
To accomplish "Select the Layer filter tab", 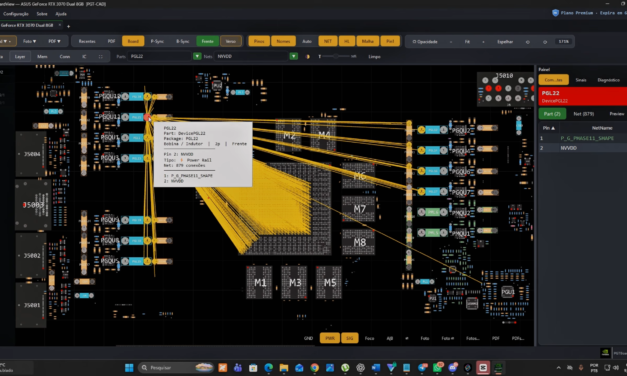I will (20, 56).
